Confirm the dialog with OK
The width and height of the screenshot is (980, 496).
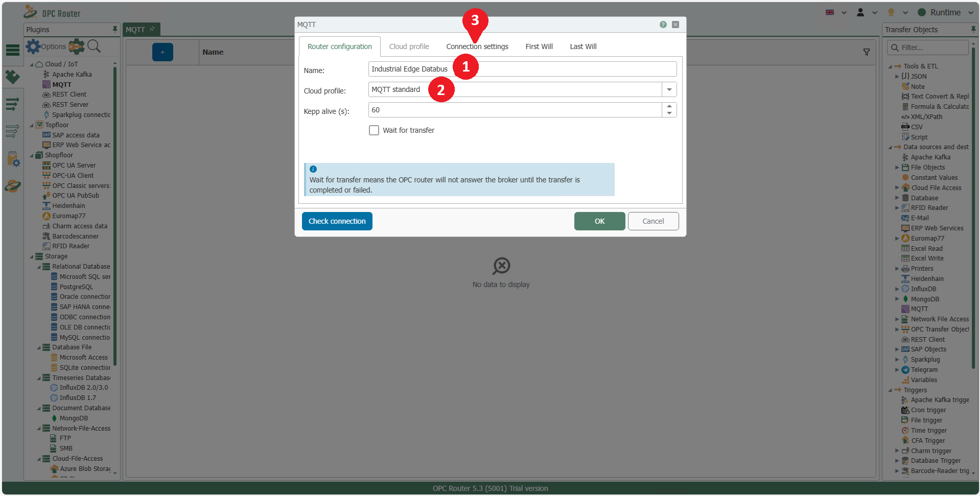pyautogui.click(x=599, y=221)
